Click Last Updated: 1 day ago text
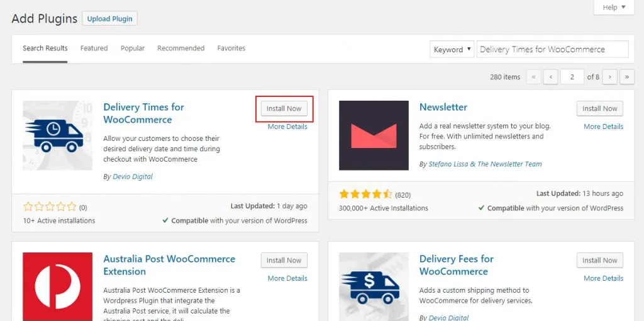 click(269, 206)
